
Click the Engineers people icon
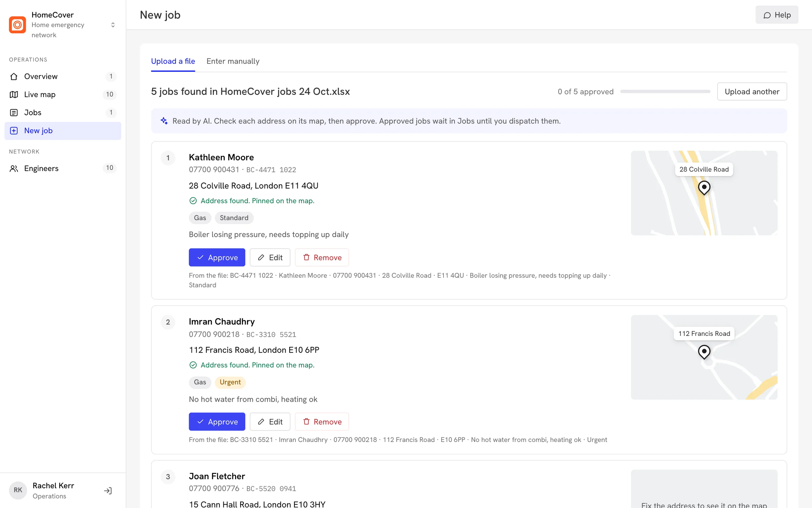click(14, 168)
